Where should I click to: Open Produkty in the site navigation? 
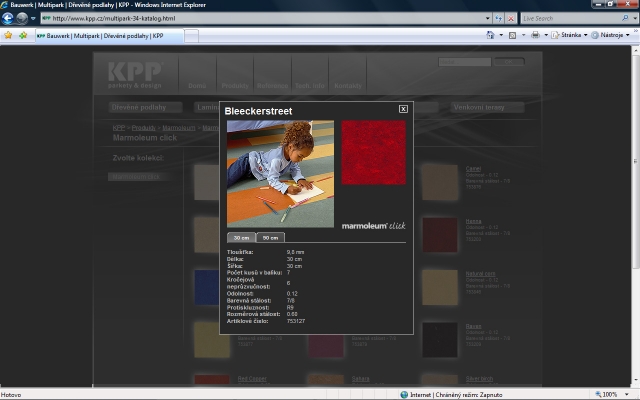pyautogui.click(x=235, y=86)
